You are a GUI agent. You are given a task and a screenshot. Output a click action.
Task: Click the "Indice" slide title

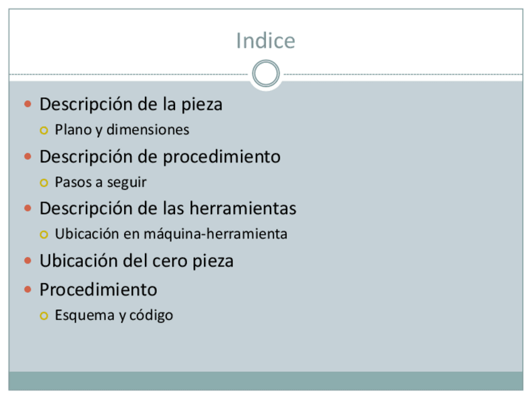(x=265, y=41)
